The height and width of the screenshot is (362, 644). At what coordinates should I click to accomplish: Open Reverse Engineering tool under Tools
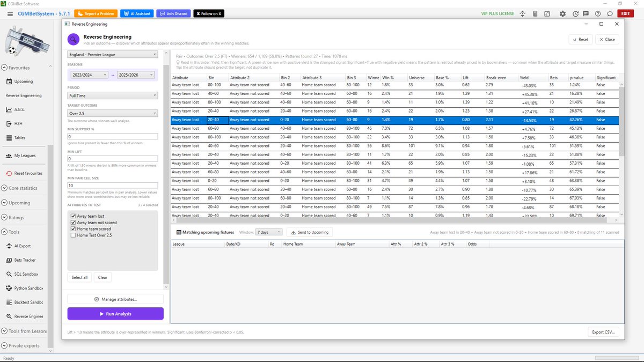pyautogui.click(x=24, y=316)
